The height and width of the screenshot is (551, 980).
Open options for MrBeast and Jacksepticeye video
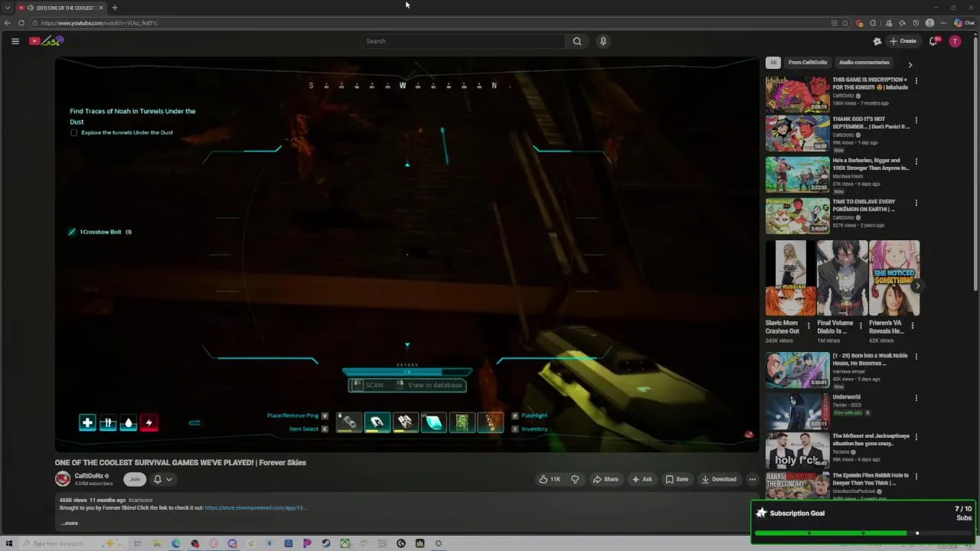[916, 437]
